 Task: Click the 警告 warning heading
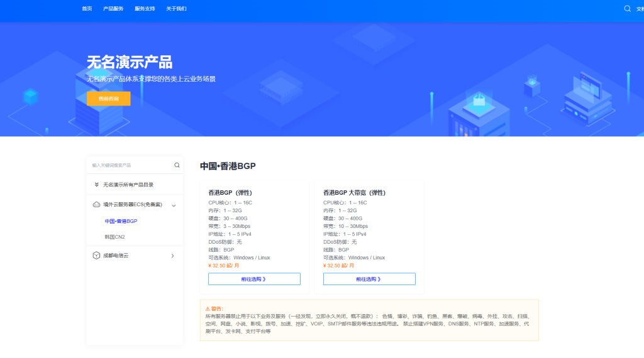[x=214, y=309]
